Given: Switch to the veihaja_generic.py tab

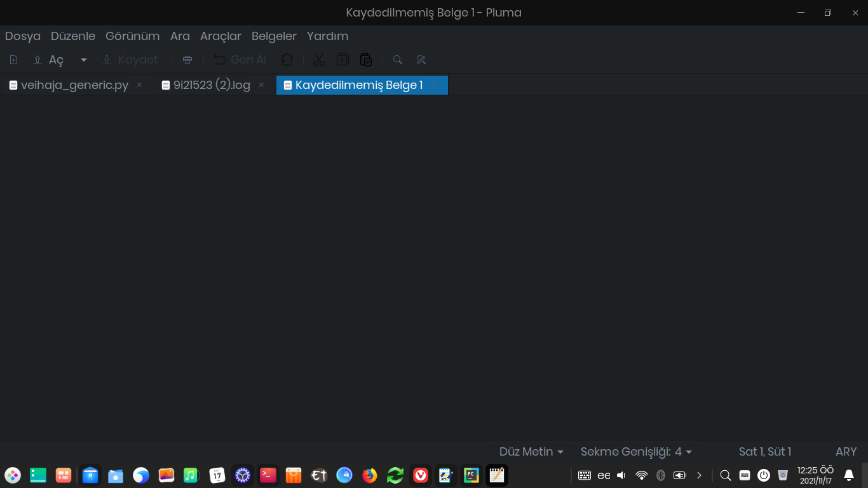Looking at the screenshot, I should click(x=76, y=85).
